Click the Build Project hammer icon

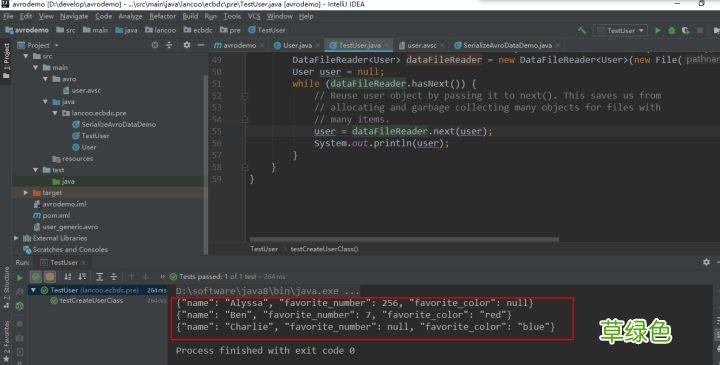(582, 30)
